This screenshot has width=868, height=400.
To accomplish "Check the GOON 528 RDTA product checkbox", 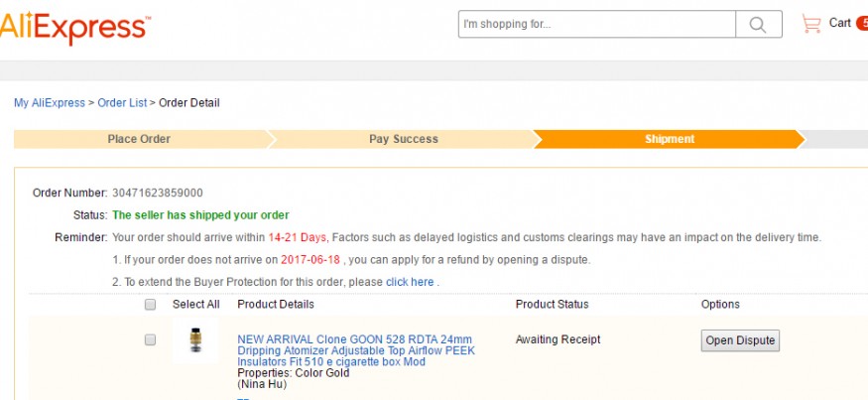I will point(150,339).
